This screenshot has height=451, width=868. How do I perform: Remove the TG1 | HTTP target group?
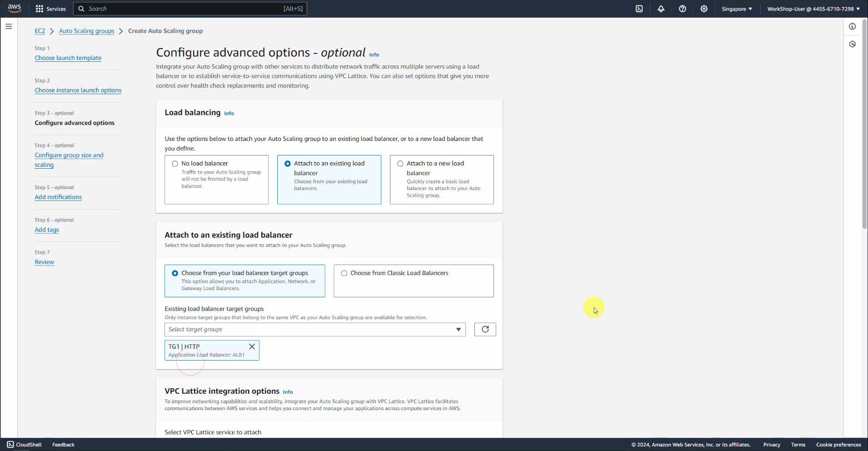pyautogui.click(x=252, y=346)
